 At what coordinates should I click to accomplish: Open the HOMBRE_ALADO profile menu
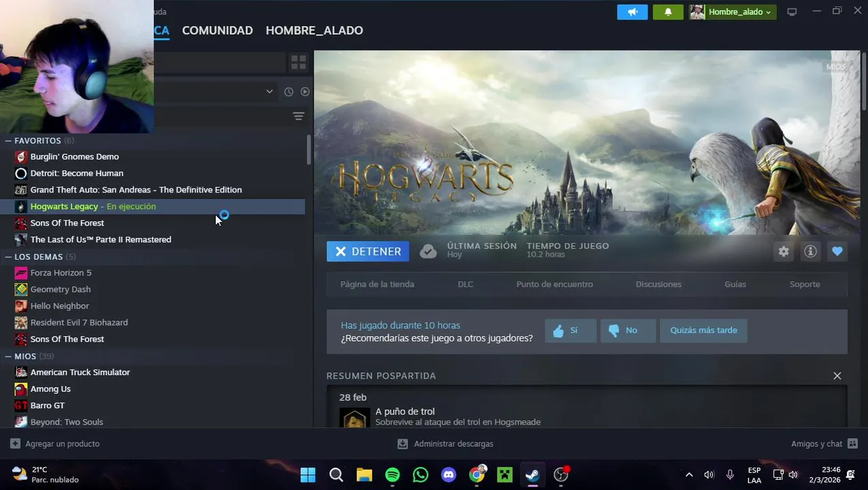click(314, 30)
